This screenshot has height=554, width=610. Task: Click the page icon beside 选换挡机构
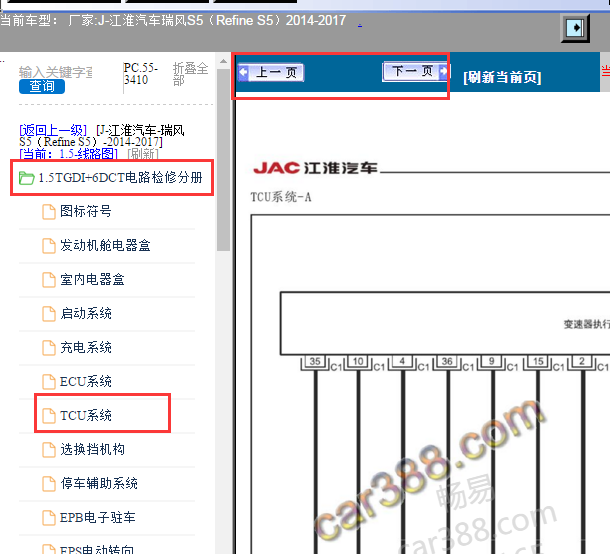click(x=49, y=450)
